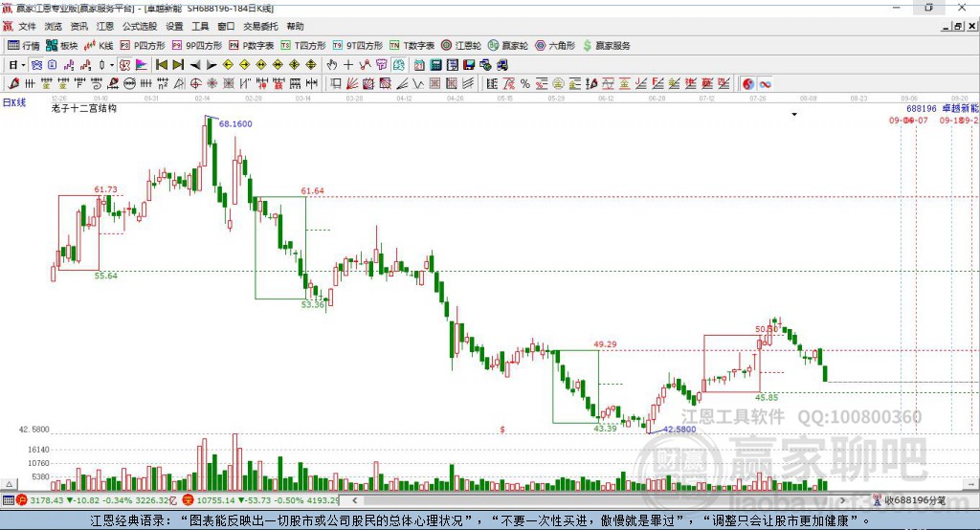
Task: Click the 深 Shenzhen index status icon
Action: (189, 500)
